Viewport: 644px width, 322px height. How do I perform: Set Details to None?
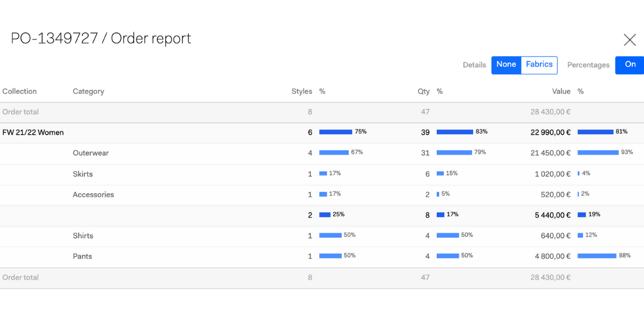point(506,65)
